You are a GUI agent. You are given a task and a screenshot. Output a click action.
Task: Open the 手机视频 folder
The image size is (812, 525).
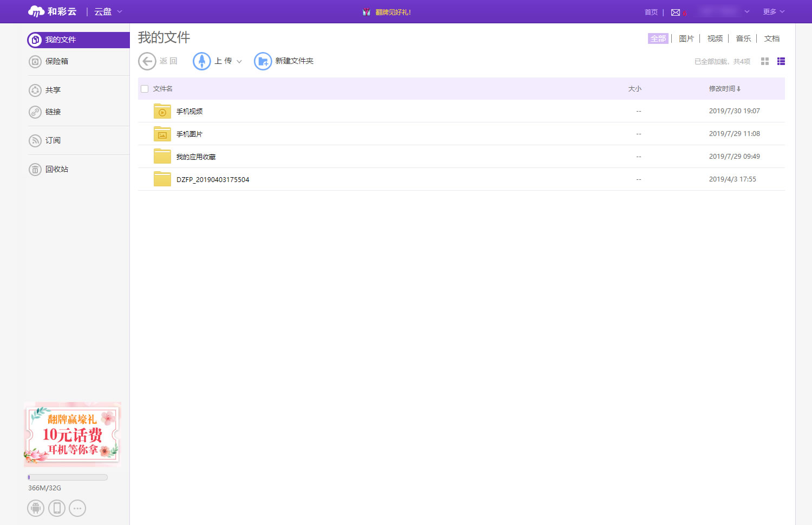pyautogui.click(x=189, y=111)
